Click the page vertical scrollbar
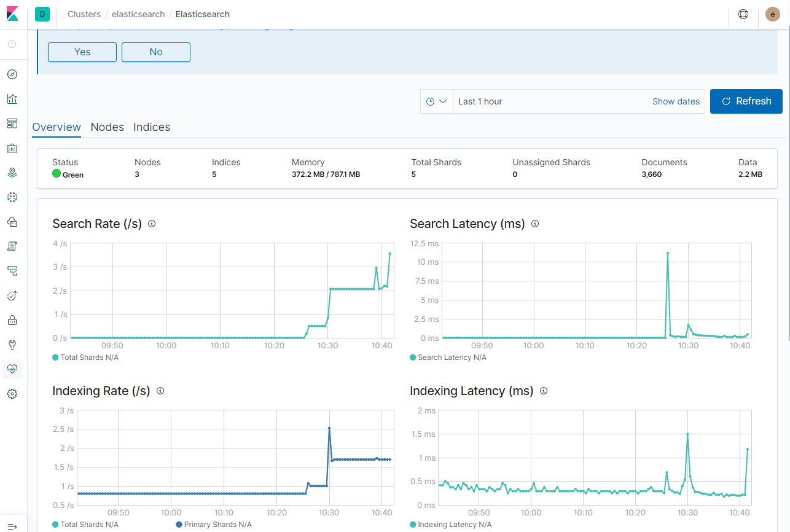This screenshot has height=532, width=790. point(788,184)
